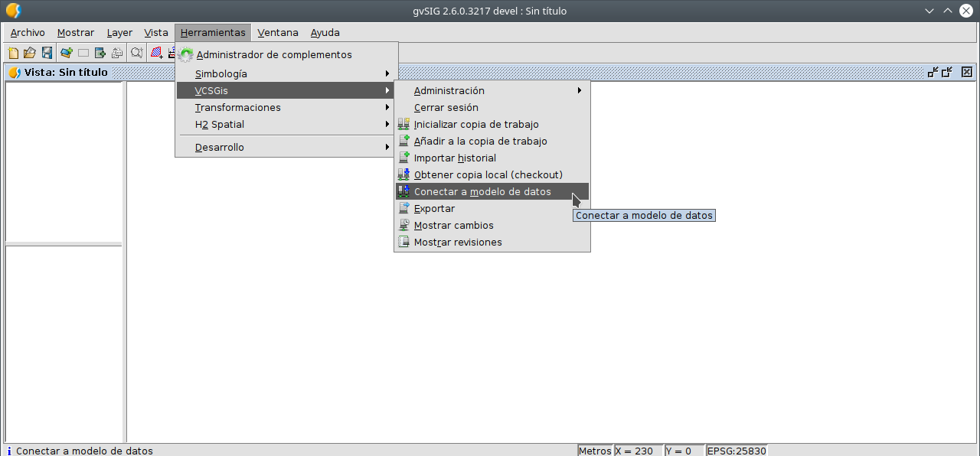Choose Añadir a la copia de trabajo
The height and width of the screenshot is (456, 980).
point(492,141)
